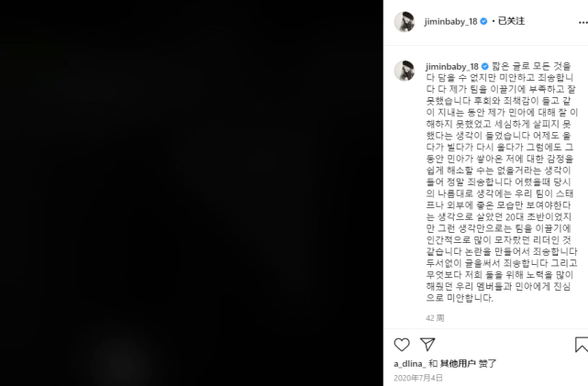The height and width of the screenshot is (386, 588).
Task: Click the black post image
Action: tap(191, 193)
